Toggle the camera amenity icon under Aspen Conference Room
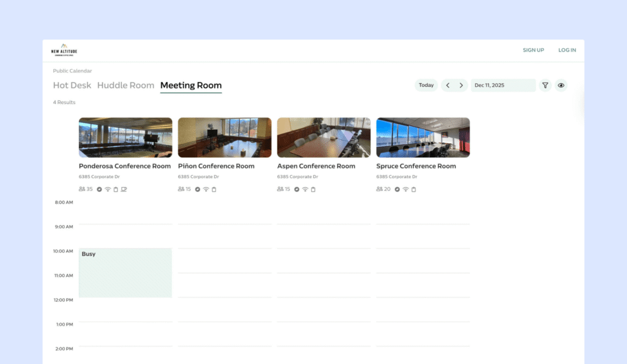The image size is (627, 364). 296,189
